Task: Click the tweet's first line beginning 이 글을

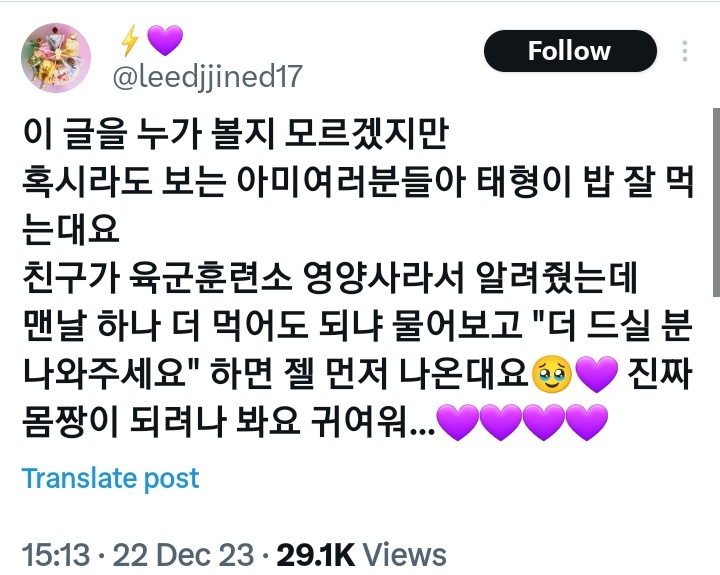Action: (x=236, y=134)
